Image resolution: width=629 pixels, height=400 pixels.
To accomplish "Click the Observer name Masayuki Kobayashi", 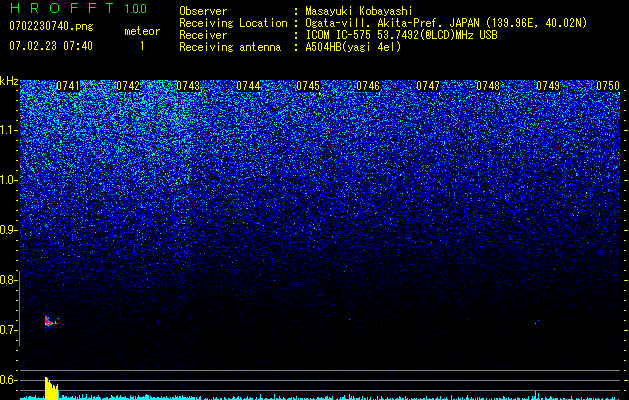I will coord(359,11).
